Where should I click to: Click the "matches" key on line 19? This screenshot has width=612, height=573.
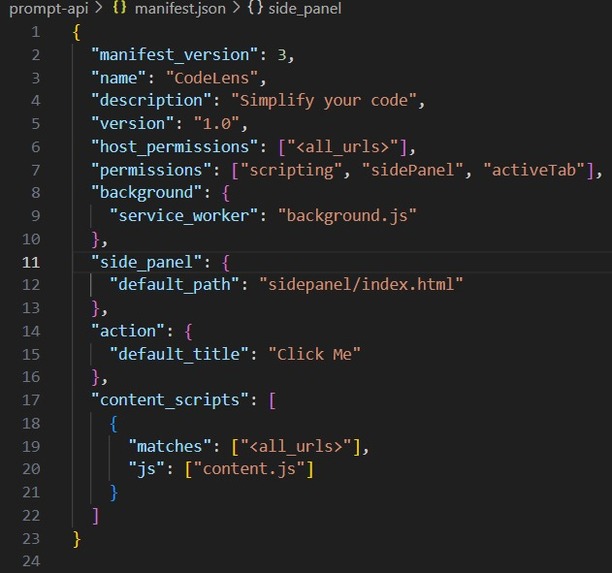click(169, 447)
